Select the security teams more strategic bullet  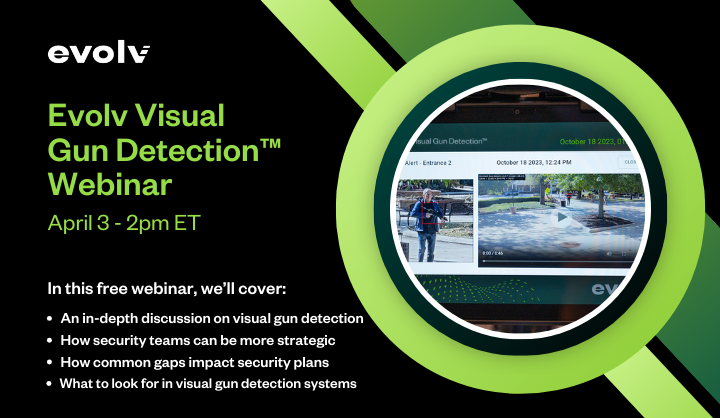[x=200, y=340]
